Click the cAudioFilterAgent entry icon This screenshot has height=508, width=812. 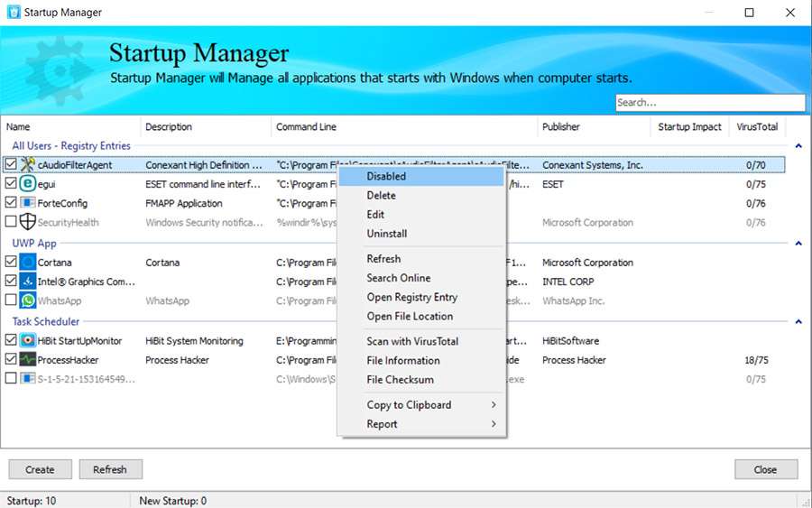(x=27, y=165)
